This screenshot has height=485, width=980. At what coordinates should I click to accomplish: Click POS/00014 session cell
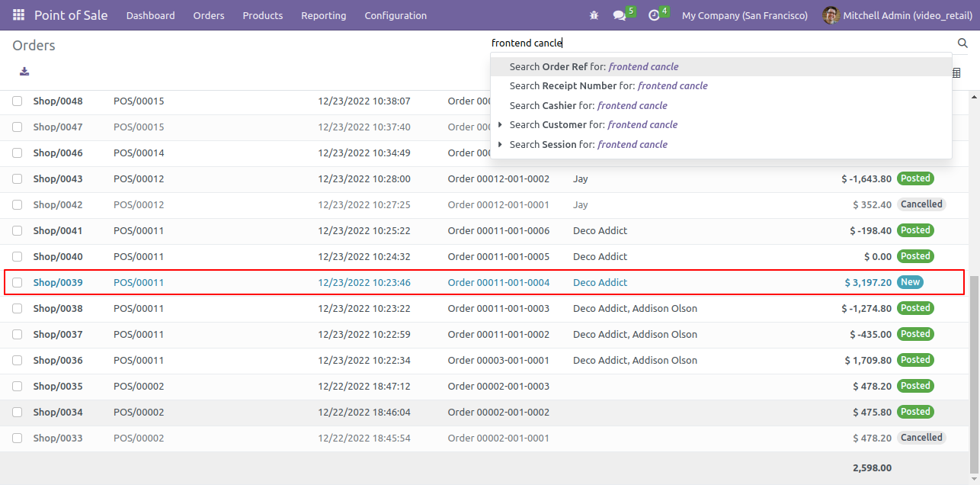pyautogui.click(x=139, y=153)
